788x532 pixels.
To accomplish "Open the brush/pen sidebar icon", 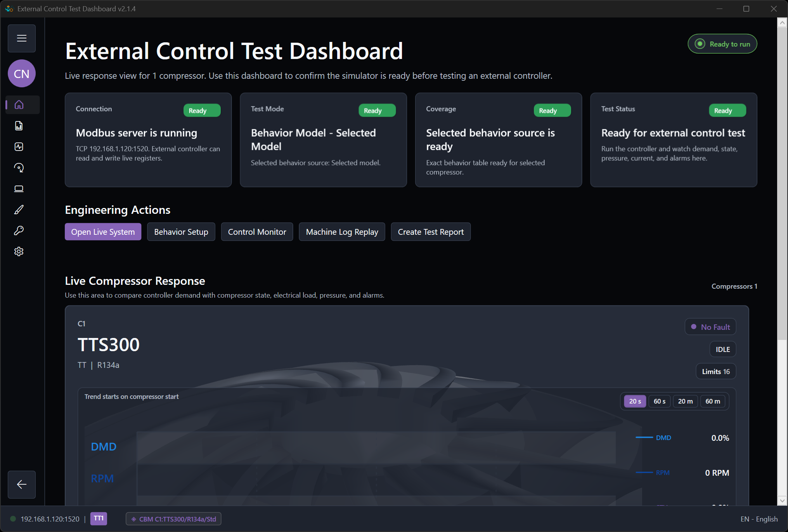I will click(x=19, y=210).
